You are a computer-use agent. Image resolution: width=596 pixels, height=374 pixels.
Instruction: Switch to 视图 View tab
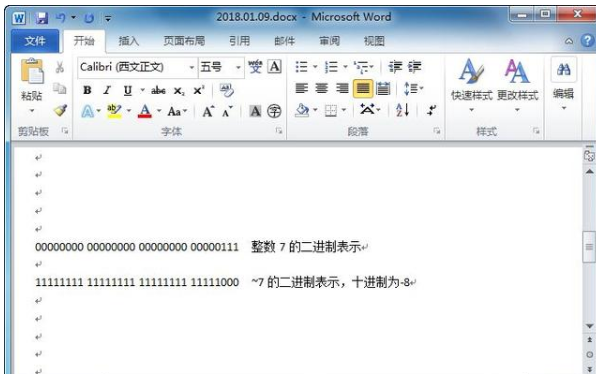pos(374,41)
